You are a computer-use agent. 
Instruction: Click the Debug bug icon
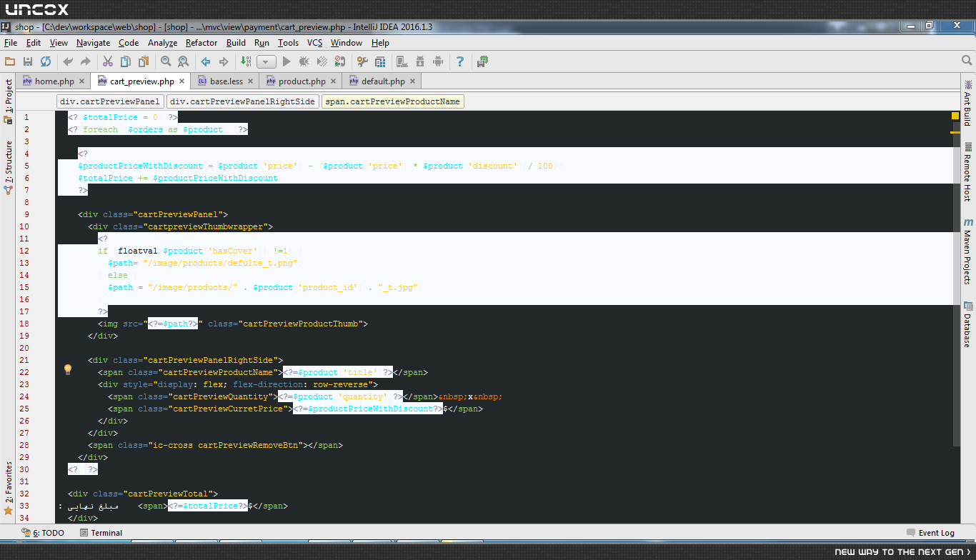tap(304, 62)
